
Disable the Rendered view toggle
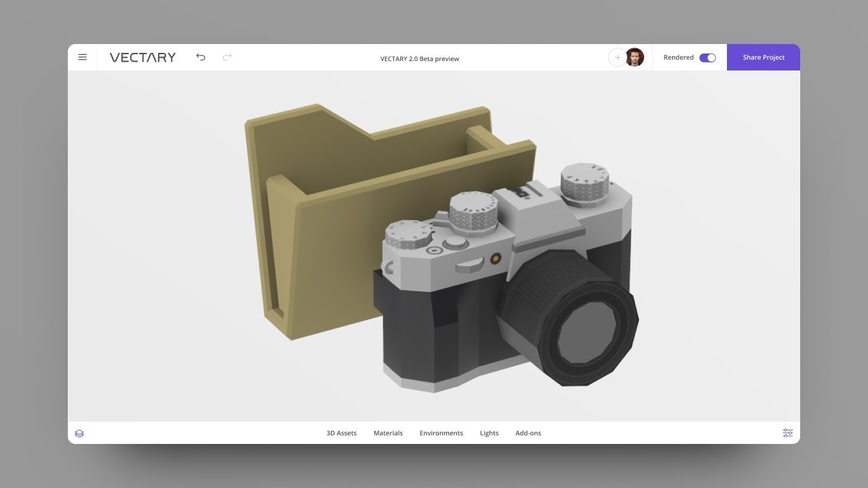coord(708,58)
